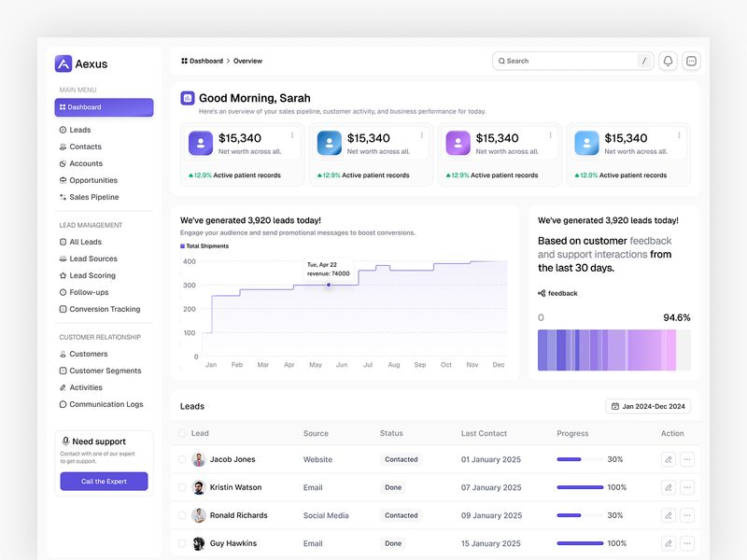Image resolution: width=747 pixels, height=560 pixels.
Task: Click the Overview breadcrumb
Action: tap(247, 61)
